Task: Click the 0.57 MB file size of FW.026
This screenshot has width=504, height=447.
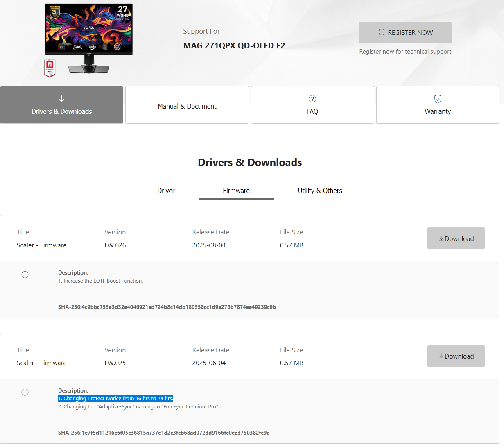Action: click(x=292, y=245)
